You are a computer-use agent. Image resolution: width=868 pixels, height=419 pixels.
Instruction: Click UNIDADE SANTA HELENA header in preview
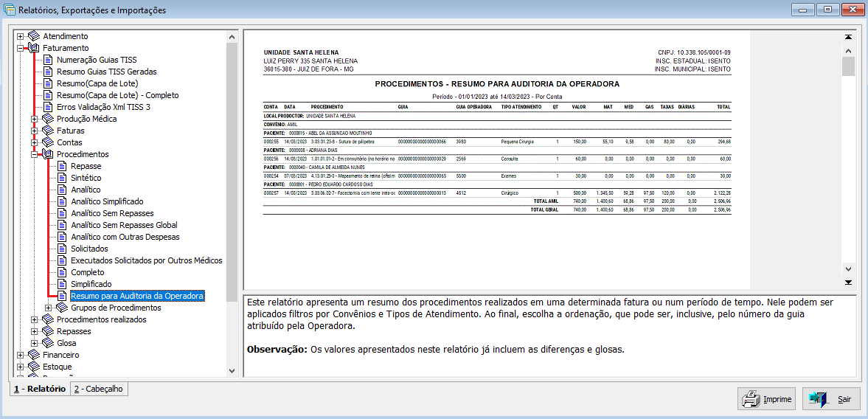301,52
